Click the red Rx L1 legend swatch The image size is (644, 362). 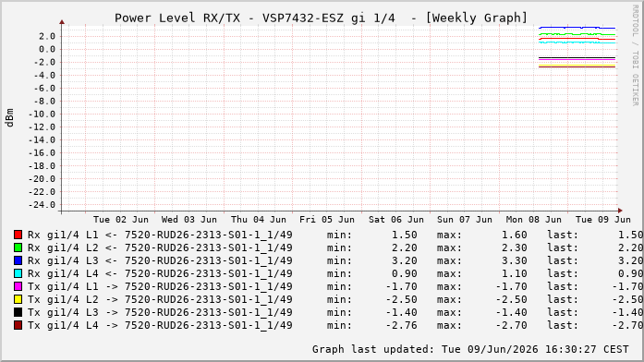[x=18, y=235]
